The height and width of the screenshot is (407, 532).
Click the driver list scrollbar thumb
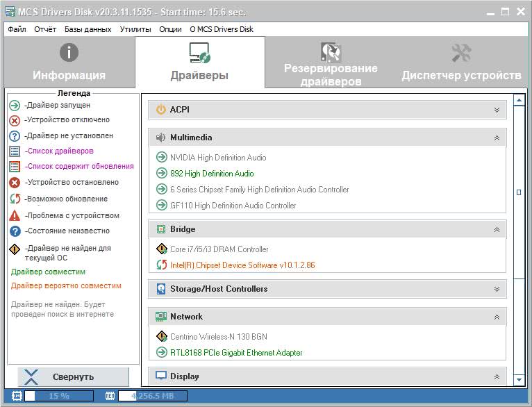pos(519,192)
